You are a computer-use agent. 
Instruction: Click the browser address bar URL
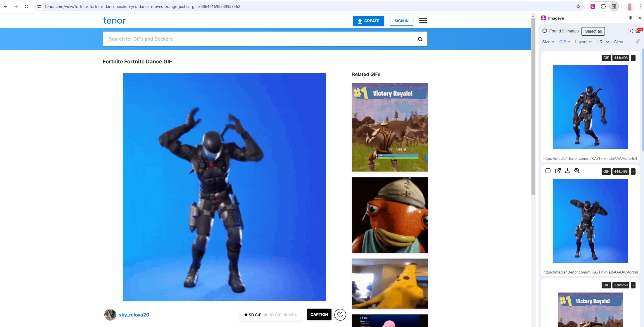click(143, 6)
